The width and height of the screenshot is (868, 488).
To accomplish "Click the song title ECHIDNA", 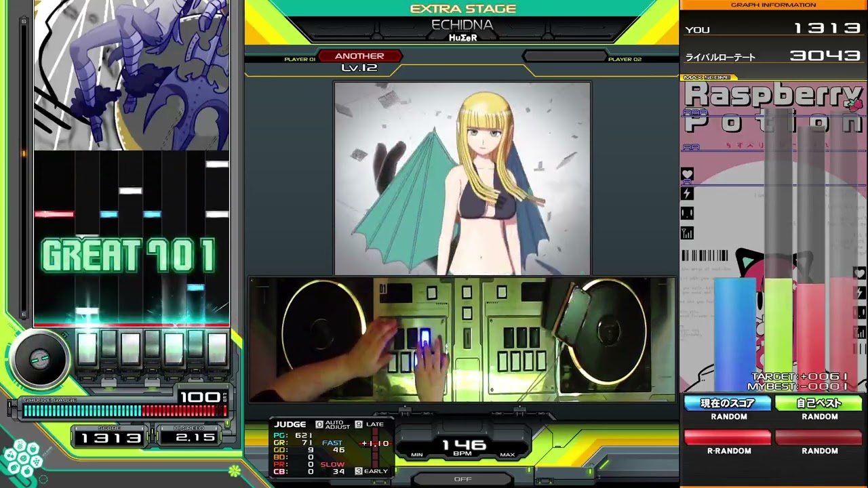I will (x=462, y=25).
